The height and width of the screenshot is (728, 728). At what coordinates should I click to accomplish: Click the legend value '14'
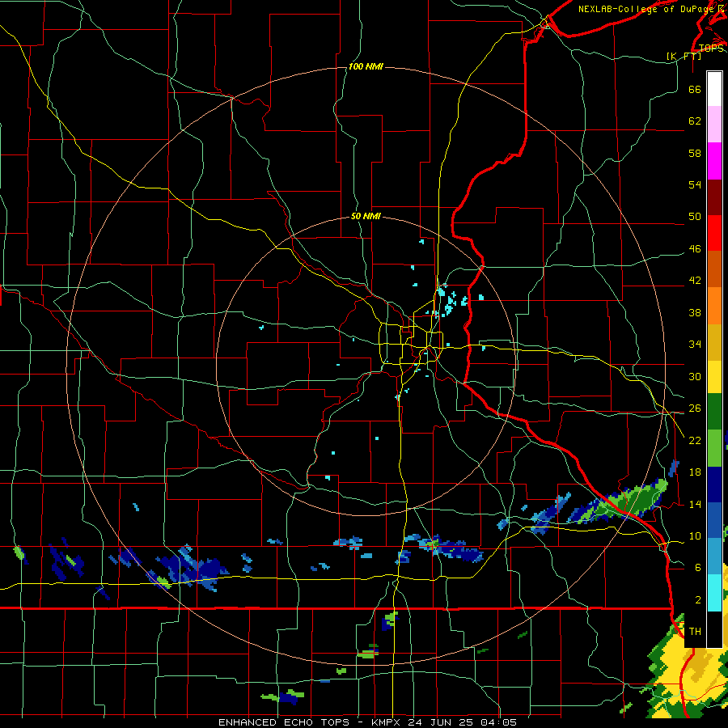coord(695,504)
